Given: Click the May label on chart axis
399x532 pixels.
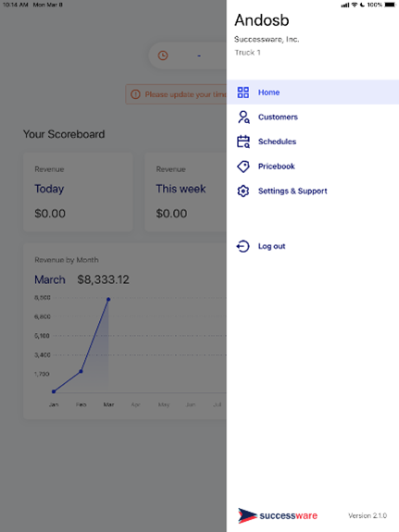Looking at the screenshot, I should 164,404.
